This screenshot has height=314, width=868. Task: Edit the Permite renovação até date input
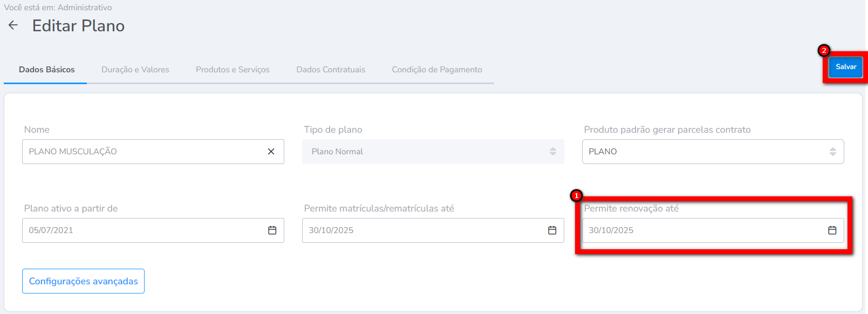[701, 230]
